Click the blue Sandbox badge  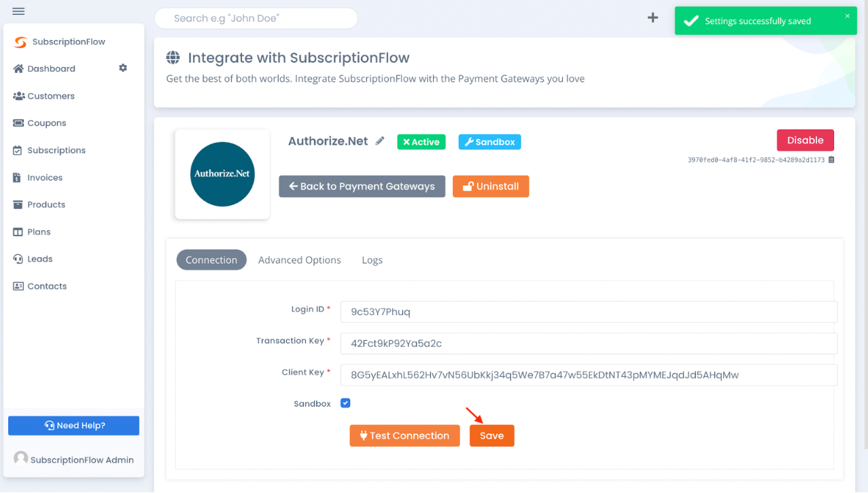coord(489,142)
